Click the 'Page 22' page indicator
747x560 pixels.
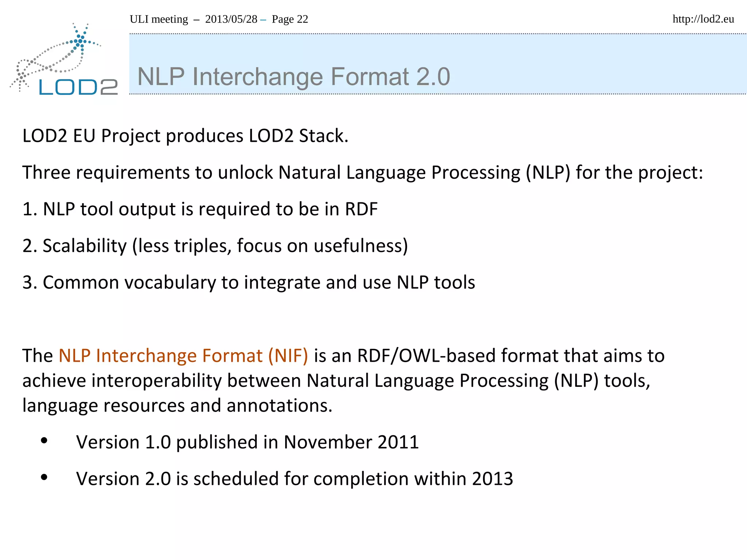tap(290, 19)
